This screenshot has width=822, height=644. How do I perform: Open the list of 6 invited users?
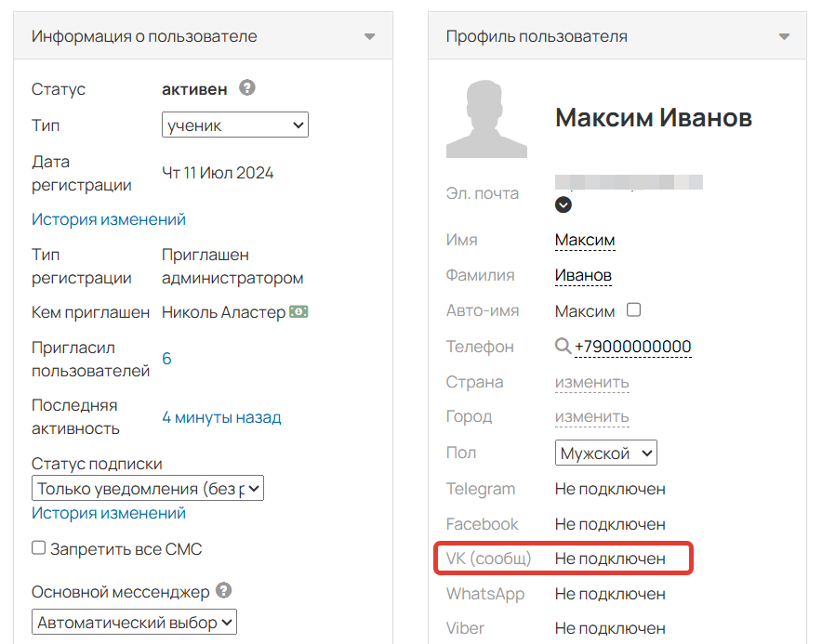pos(166,356)
